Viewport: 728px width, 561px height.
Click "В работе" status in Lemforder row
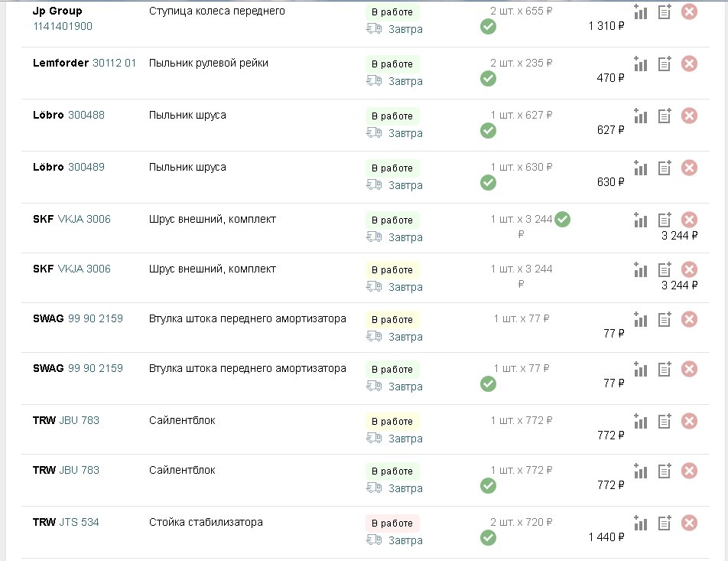click(x=392, y=64)
